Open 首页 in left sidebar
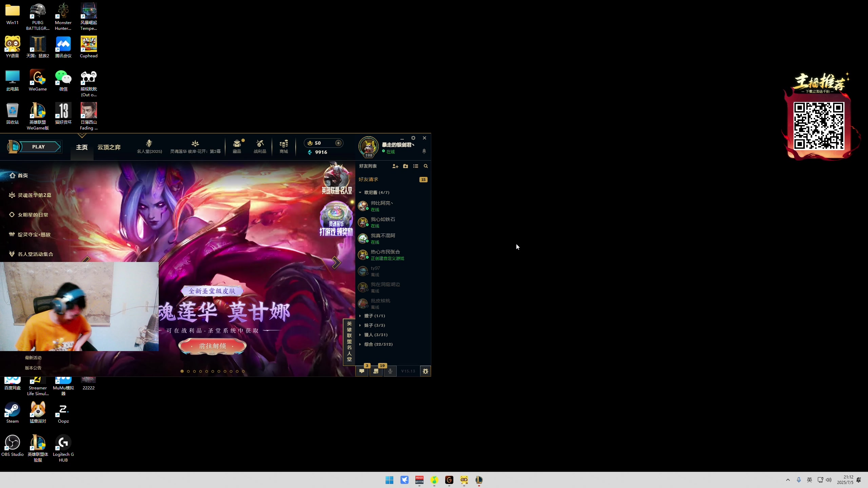 tap(19, 176)
